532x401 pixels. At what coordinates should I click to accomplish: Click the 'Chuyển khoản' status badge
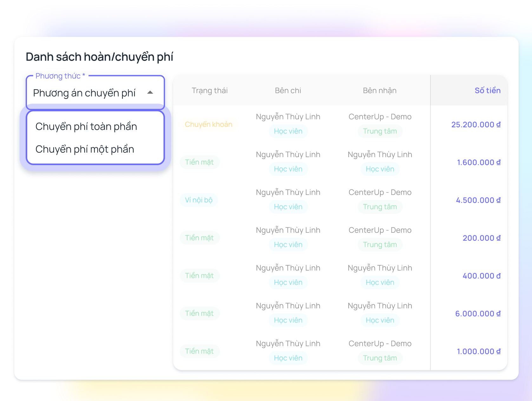[x=208, y=124]
